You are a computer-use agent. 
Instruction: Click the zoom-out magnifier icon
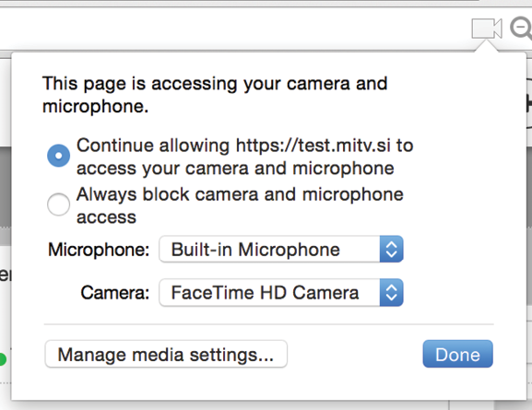522,28
